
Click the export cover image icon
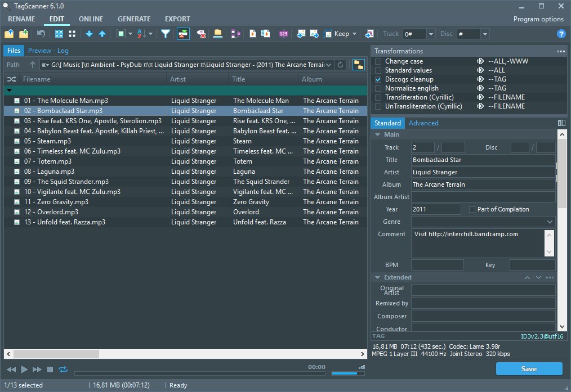click(x=314, y=34)
